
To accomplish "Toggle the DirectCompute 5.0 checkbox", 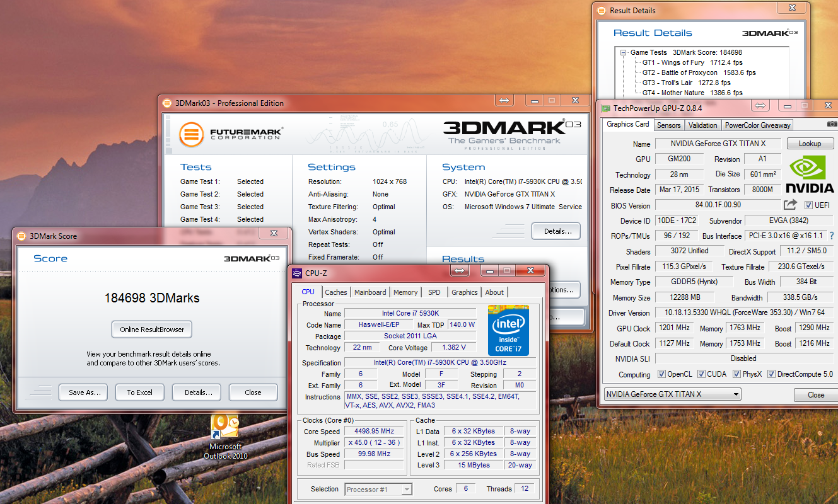I will click(x=772, y=374).
